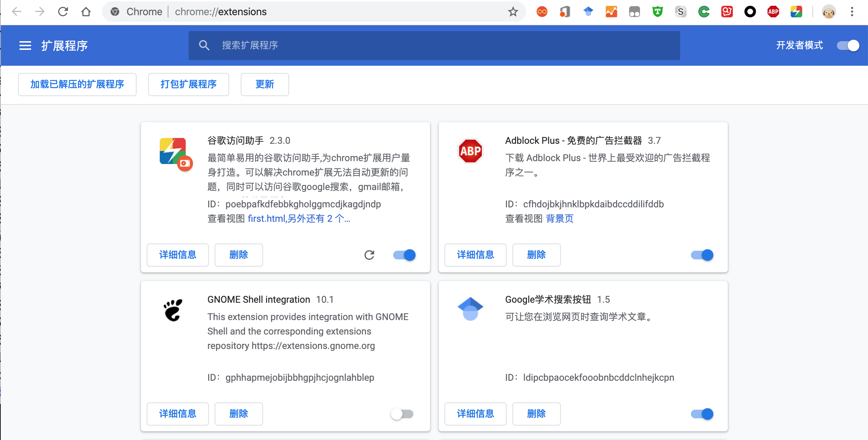
Task: Open the gray mask extension icon
Action: (x=635, y=12)
